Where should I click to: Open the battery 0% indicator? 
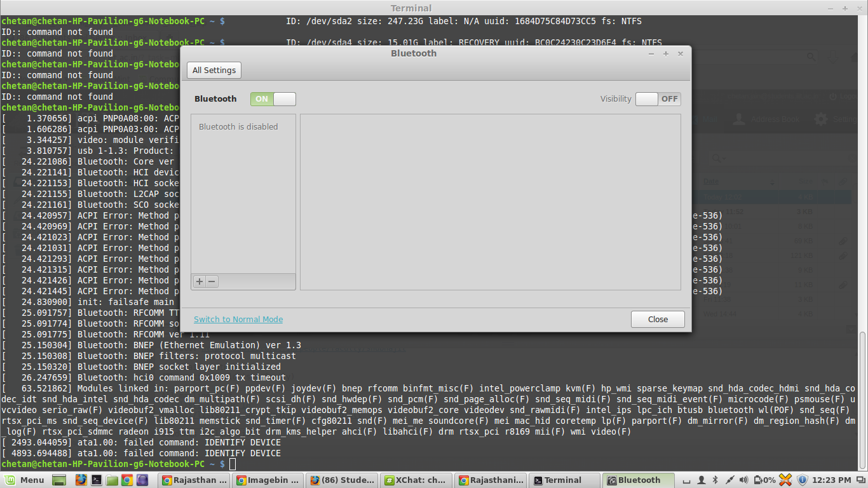pos(765,480)
